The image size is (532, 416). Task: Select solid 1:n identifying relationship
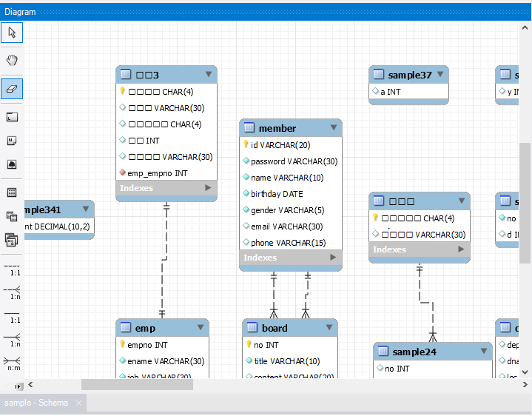(x=12, y=340)
